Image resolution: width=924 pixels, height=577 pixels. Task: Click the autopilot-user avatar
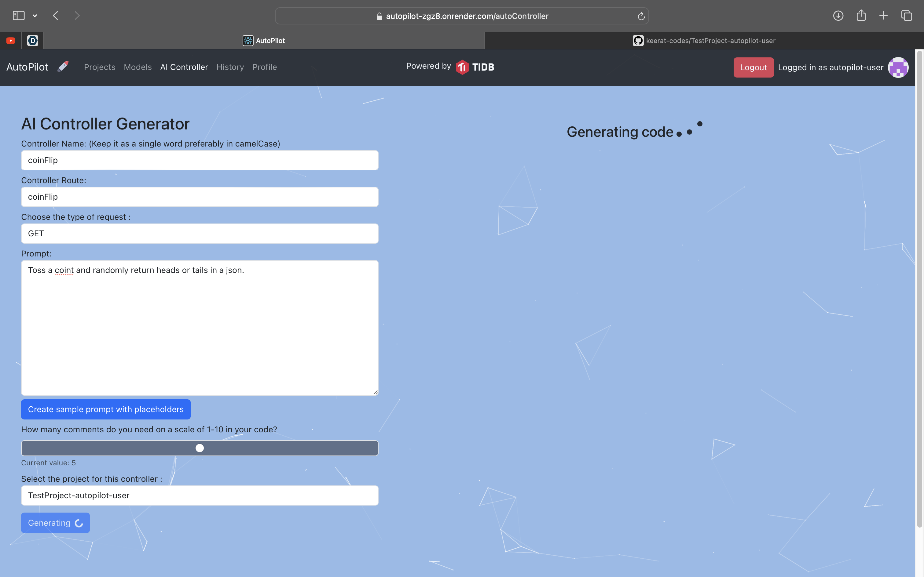pyautogui.click(x=898, y=67)
